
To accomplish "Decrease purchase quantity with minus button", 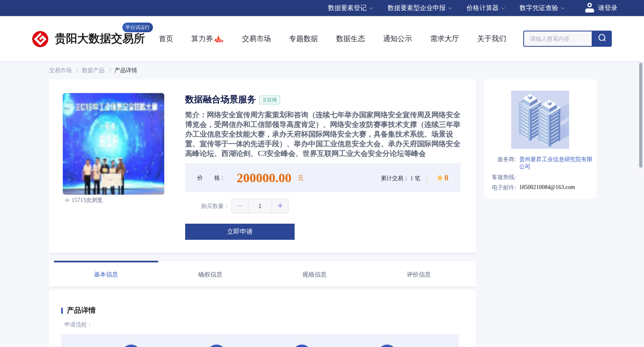I will [240, 206].
